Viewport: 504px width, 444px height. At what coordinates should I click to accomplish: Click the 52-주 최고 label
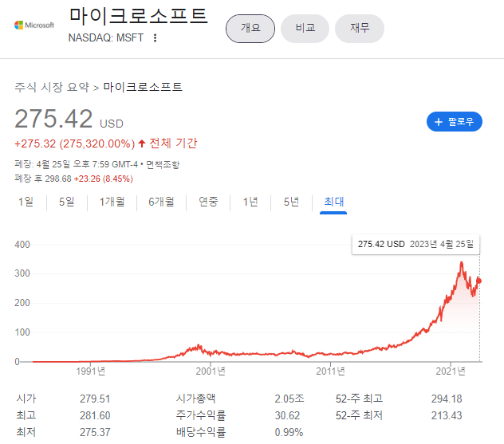359,399
